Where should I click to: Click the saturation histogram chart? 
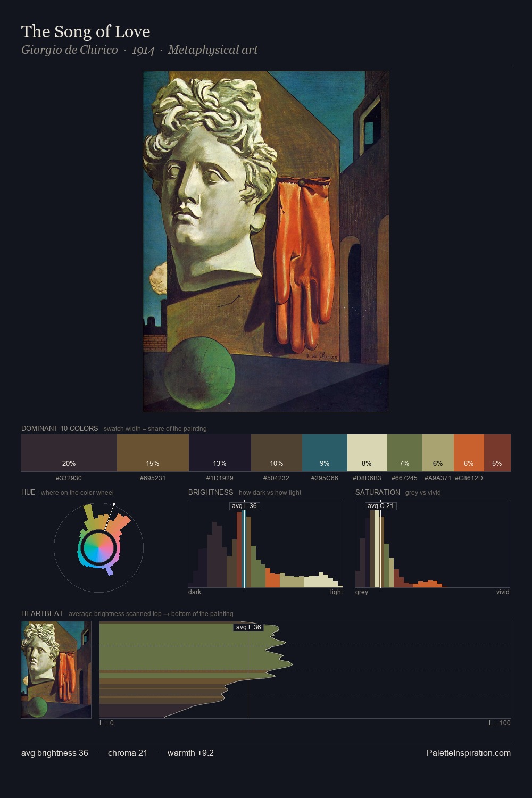433,544
